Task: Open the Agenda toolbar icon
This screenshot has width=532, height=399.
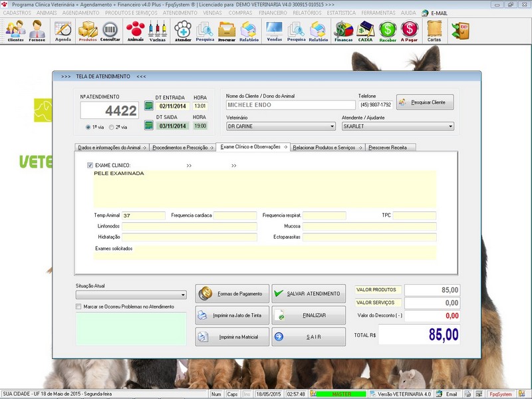Action: [x=63, y=31]
